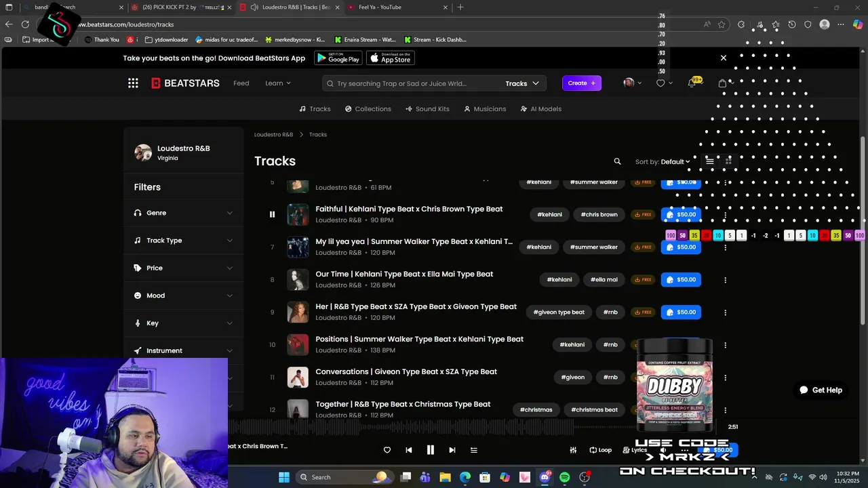
Task: Select the Sound Kits navigation tab
Action: 427,108
